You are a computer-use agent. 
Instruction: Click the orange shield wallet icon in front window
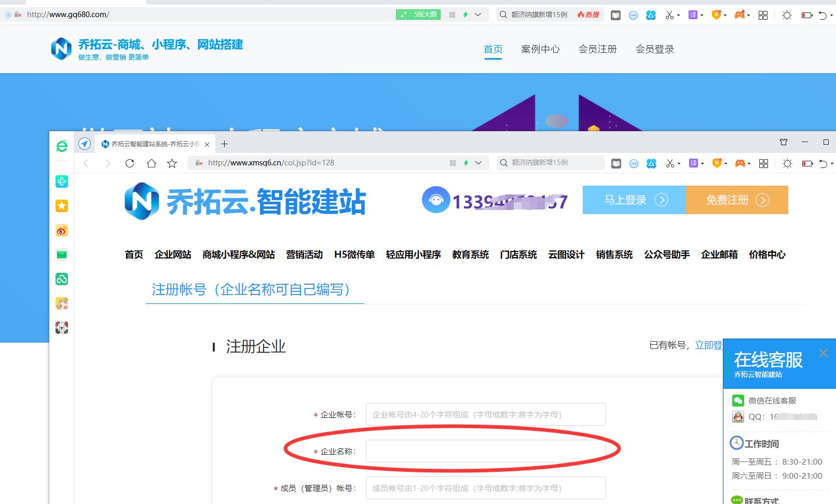coord(717,163)
